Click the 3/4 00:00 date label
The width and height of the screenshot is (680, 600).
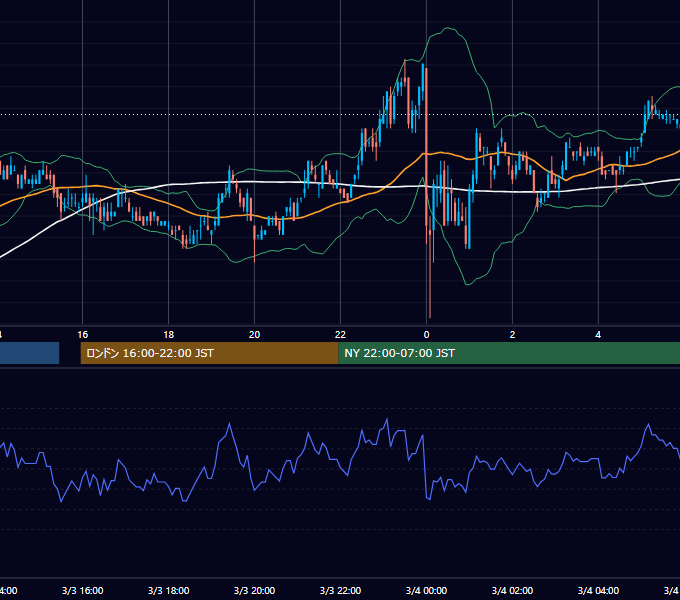(426, 590)
